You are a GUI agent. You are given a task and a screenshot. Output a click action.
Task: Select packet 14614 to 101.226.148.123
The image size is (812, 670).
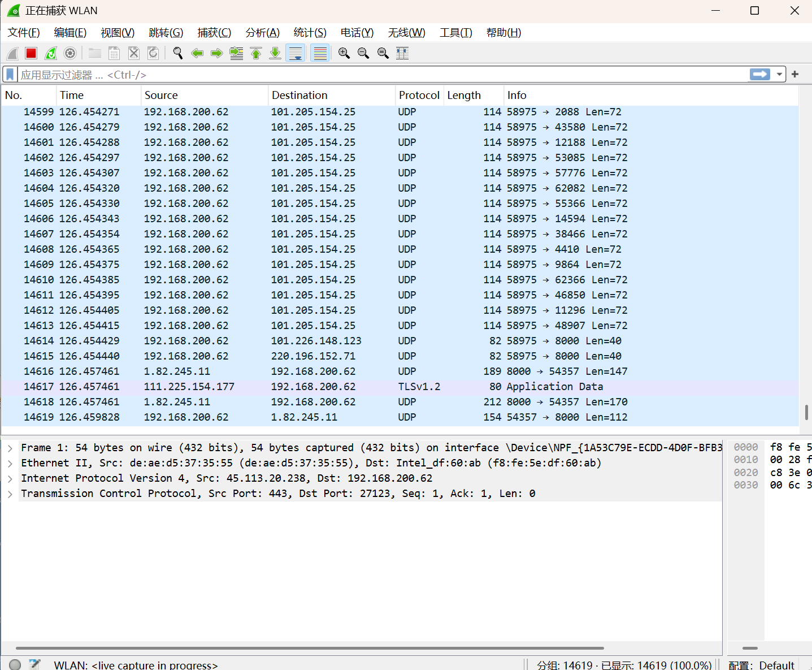click(400, 341)
